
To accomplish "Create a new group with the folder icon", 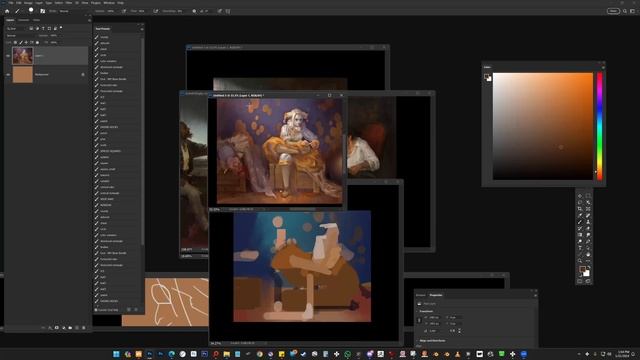I will pyautogui.click(x=70, y=327).
